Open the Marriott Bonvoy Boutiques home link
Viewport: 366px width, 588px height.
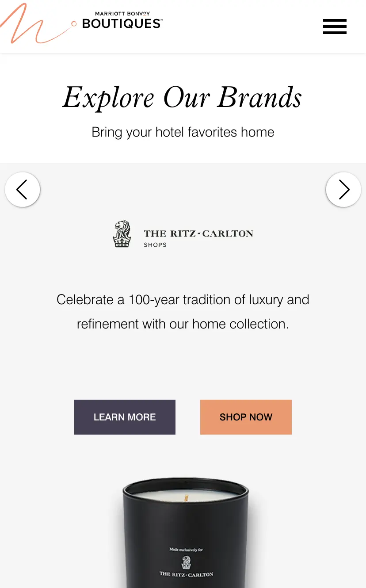click(122, 21)
